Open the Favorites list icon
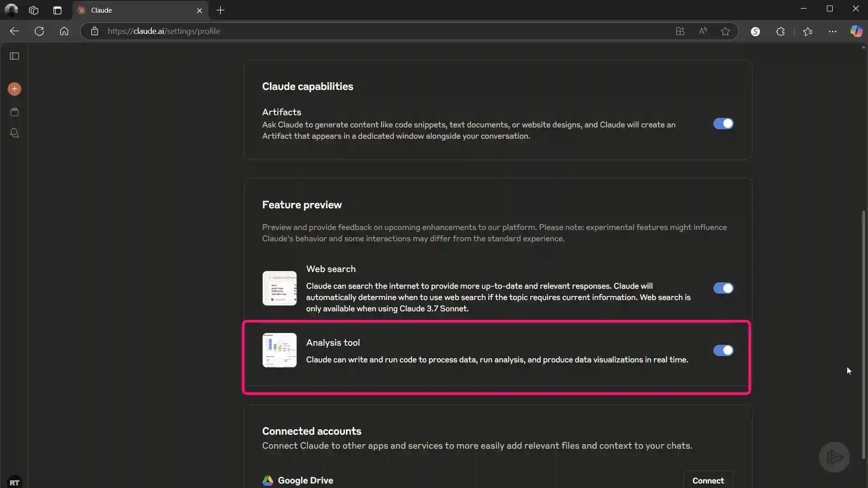This screenshot has height=488, width=868. click(808, 31)
